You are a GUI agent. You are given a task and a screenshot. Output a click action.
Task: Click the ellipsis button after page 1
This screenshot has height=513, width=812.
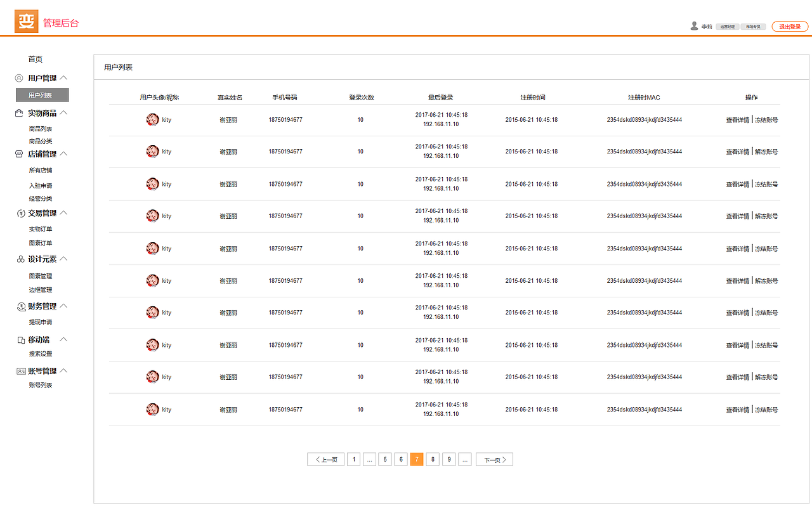tap(369, 460)
